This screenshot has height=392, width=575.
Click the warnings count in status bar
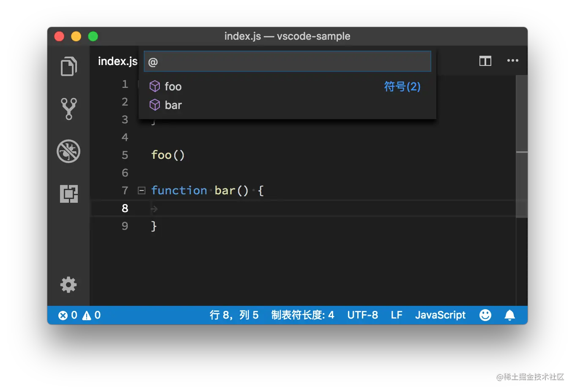click(91, 315)
